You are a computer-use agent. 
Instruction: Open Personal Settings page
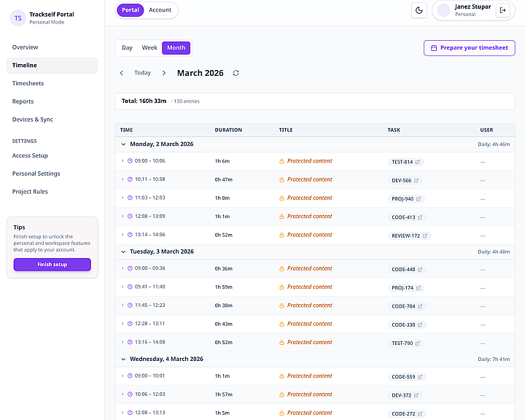pos(52,174)
